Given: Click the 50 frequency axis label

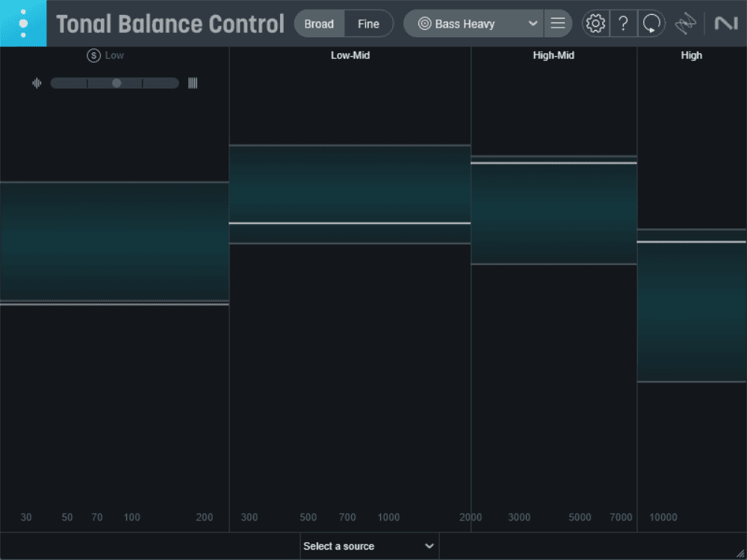Looking at the screenshot, I should click(67, 517).
